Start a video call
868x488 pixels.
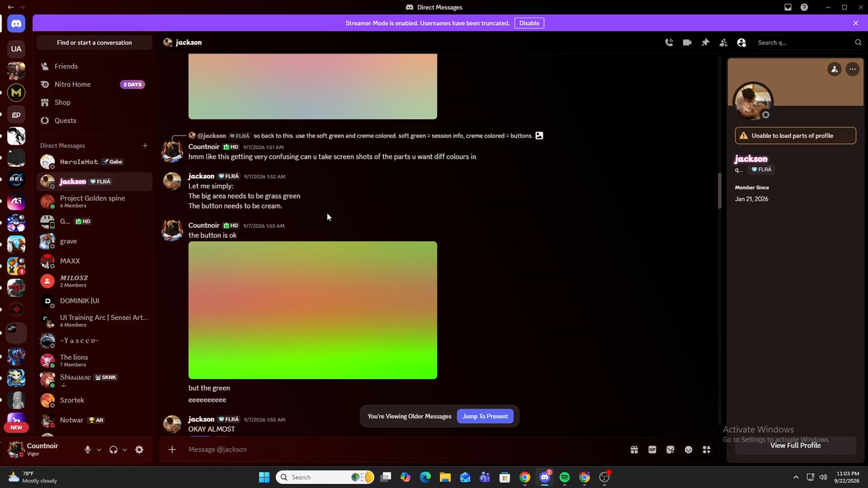point(687,43)
